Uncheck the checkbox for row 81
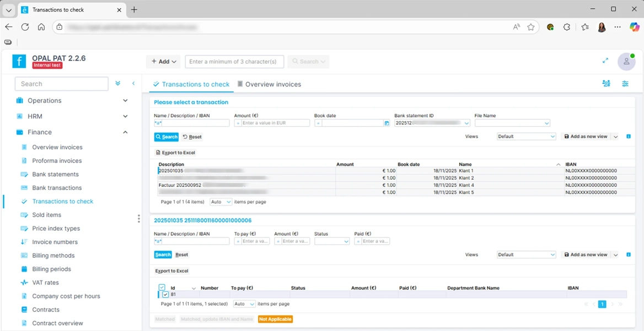 [x=165, y=295]
